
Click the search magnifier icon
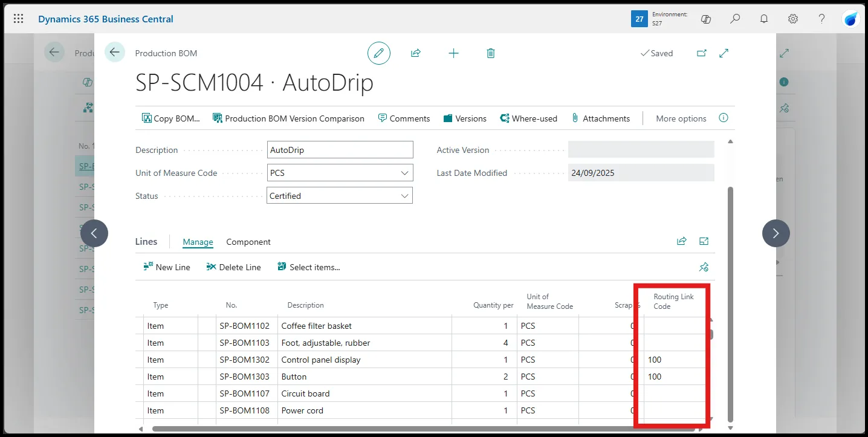coord(735,19)
